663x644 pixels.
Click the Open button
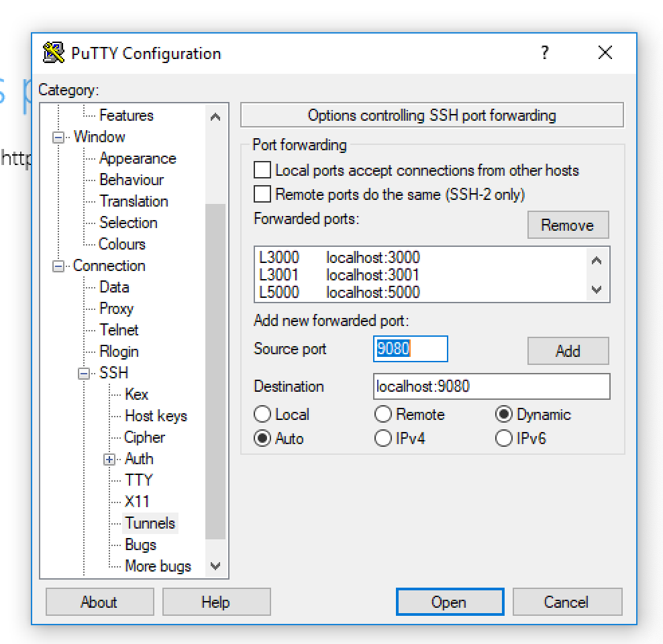coord(450,602)
